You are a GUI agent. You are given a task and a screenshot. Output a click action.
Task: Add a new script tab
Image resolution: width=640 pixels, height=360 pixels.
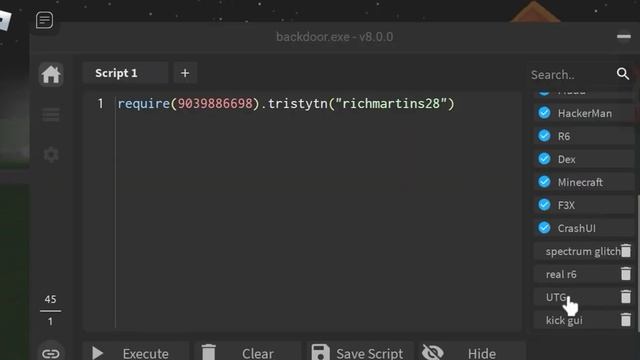point(185,73)
